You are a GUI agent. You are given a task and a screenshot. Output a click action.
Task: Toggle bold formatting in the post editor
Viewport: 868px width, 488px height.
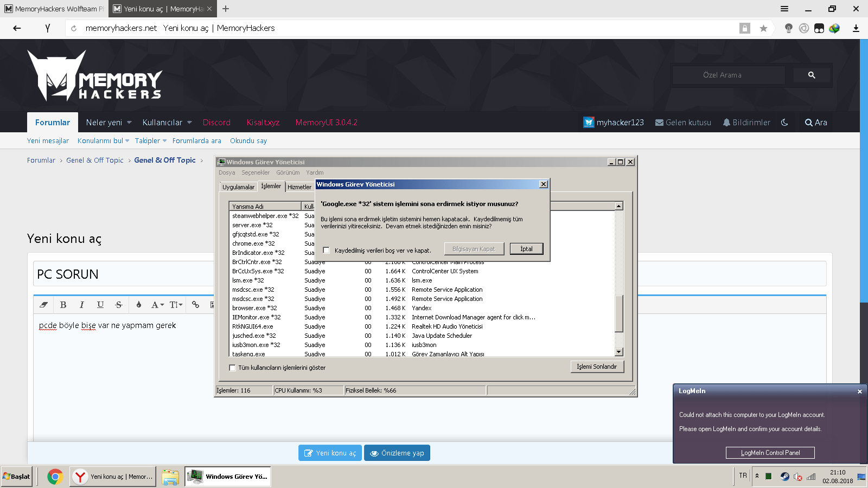pos(63,305)
